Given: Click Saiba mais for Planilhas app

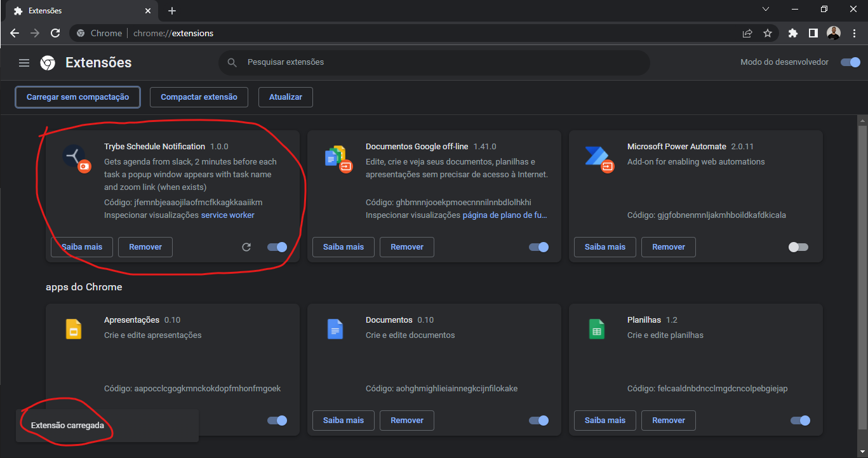Looking at the screenshot, I should 605,421.
